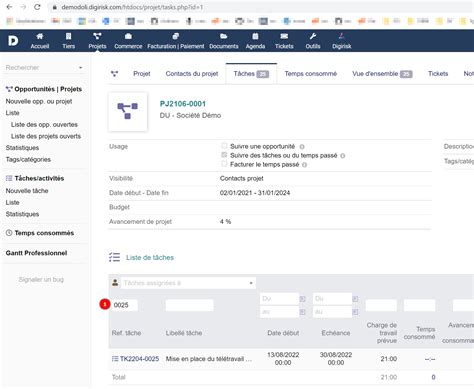Click the Temps consommé filter field
Screen dimensions: 474x389
(x=419, y=305)
